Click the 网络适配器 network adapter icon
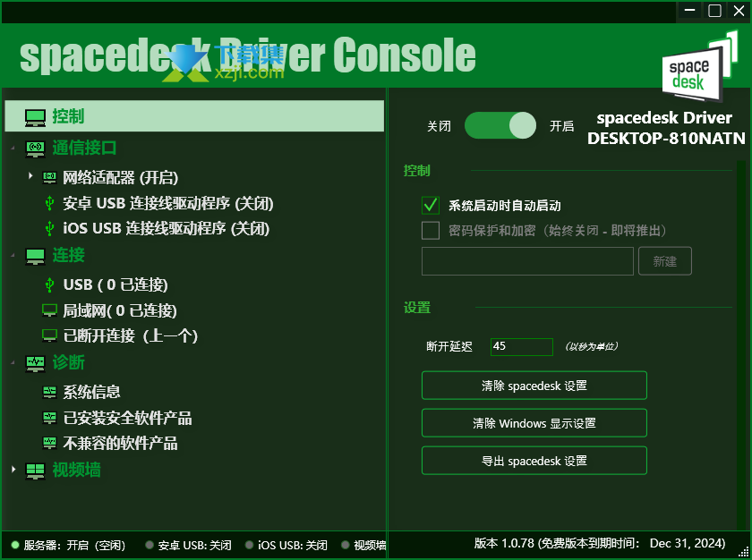752x560 pixels. 49,178
